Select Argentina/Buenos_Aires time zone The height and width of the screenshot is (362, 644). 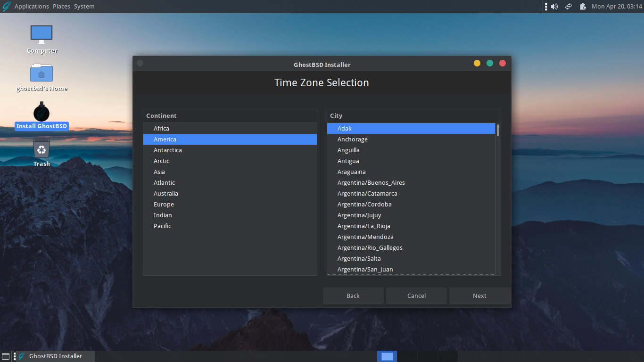click(411, 183)
